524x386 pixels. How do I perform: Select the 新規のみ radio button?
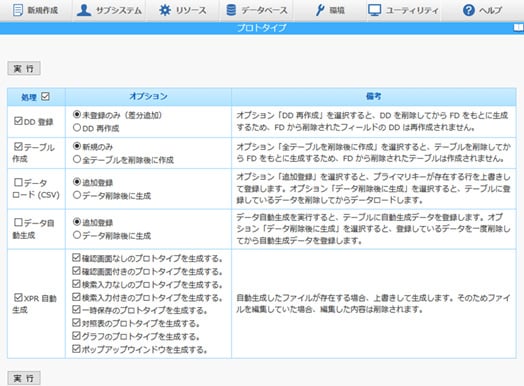click(x=77, y=146)
